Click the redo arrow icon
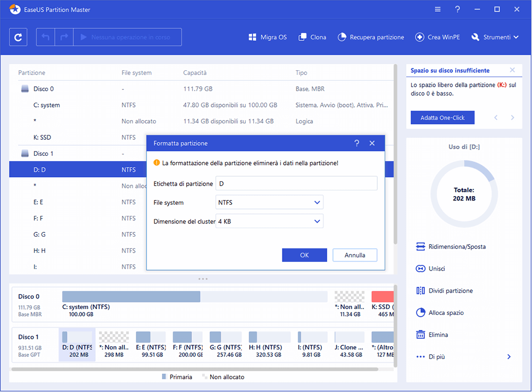Screen dimensions: 532x392 [x=64, y=37]
